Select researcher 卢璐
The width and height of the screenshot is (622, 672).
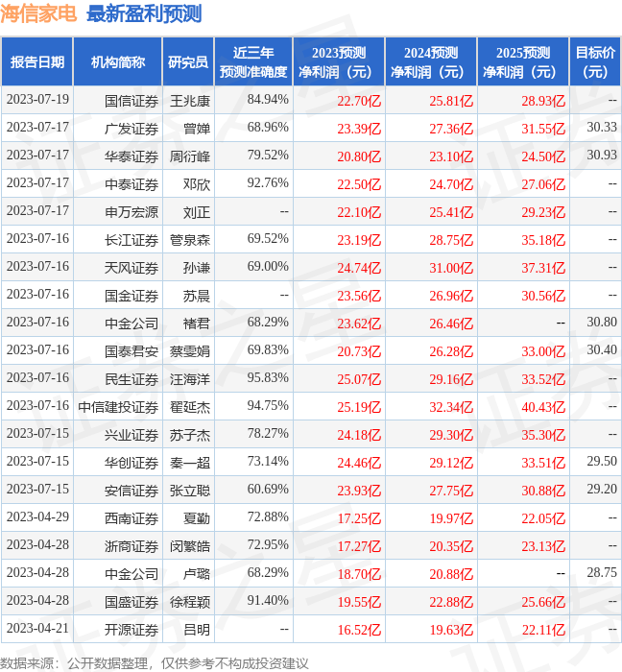tap(197, 574)
